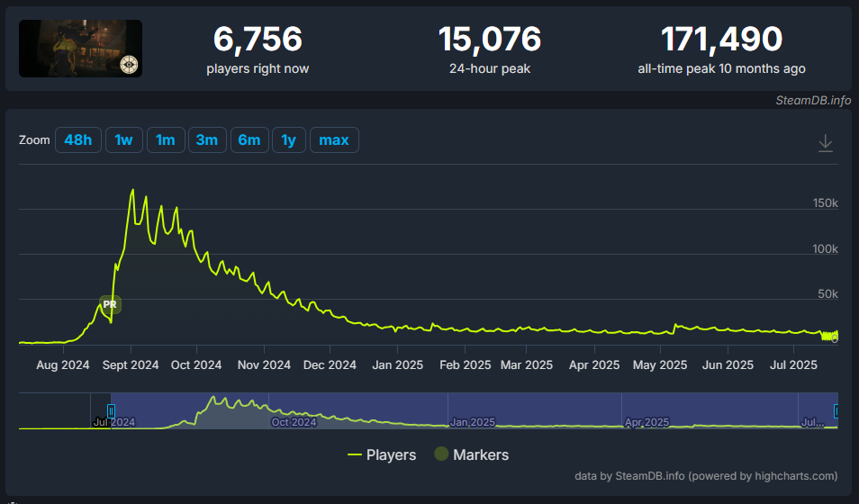Toggle the Players series in legend

[x=382, y=454]
